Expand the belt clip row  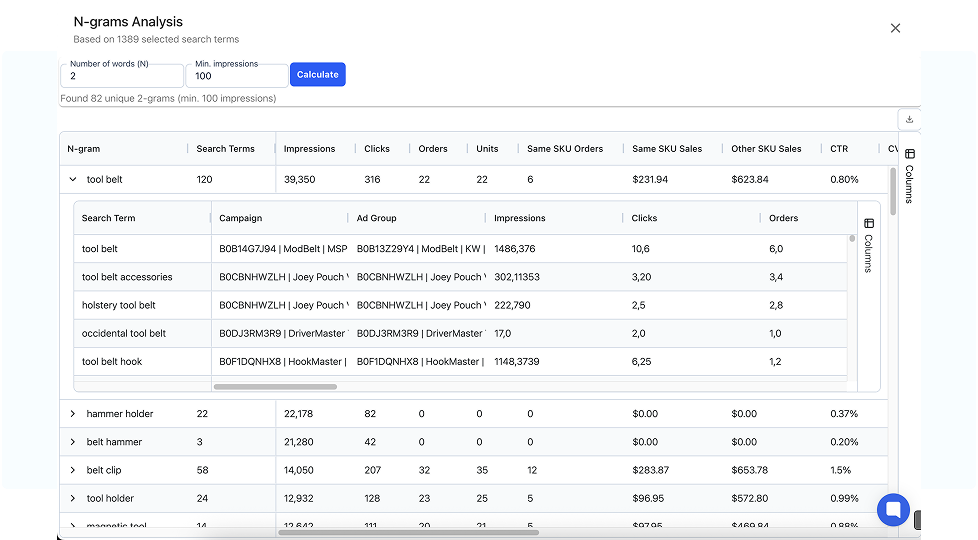[x=73, y=470]
